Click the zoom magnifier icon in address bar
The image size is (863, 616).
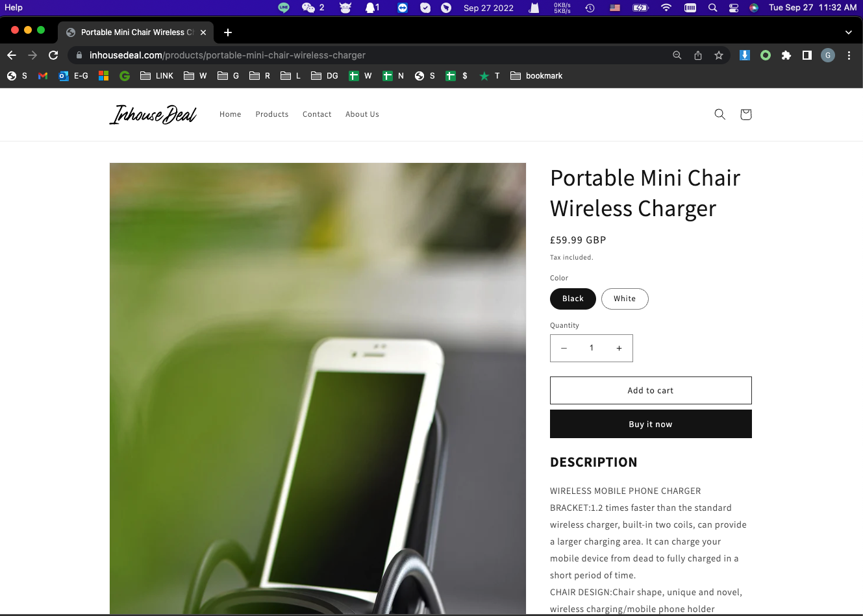[677, 55]
